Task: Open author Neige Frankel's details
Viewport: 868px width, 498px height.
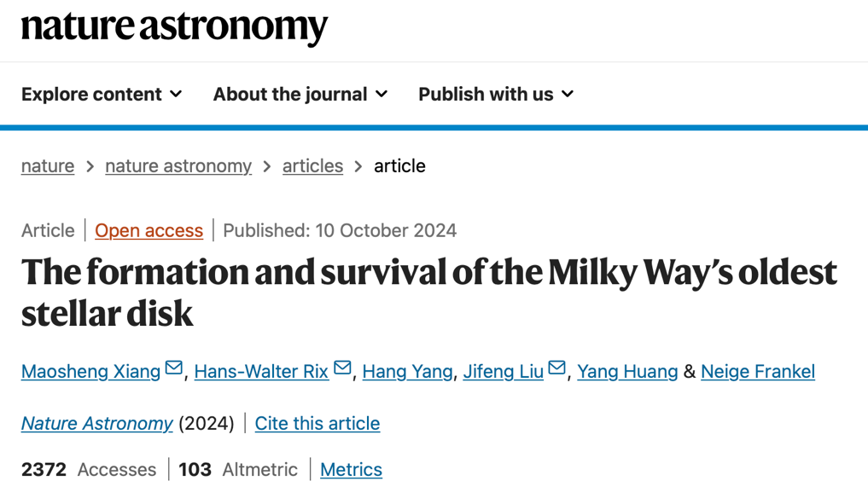Action: pos(758,371)
